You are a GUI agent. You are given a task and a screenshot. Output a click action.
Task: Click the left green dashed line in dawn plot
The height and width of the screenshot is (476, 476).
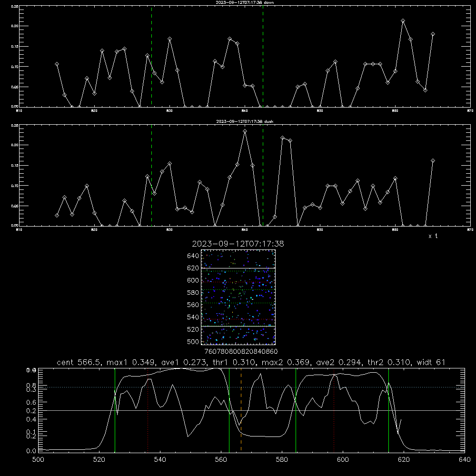click(x=151, y=56)
